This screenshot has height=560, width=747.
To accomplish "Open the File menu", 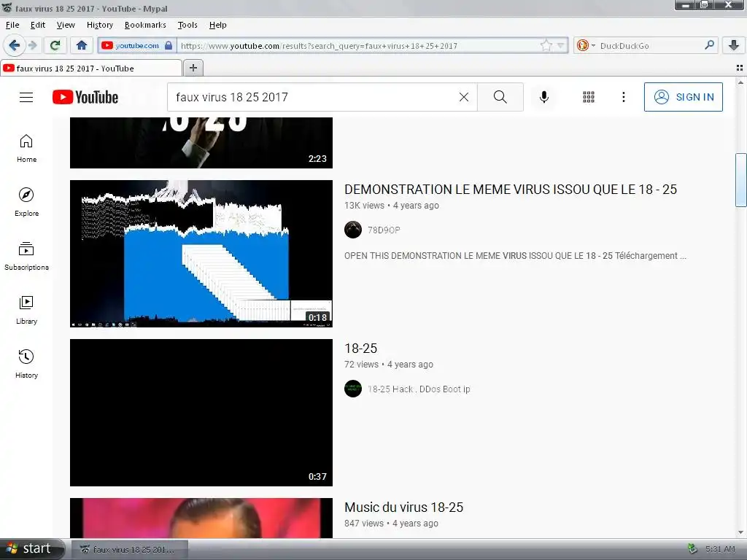I will click(x=12, y=25).
